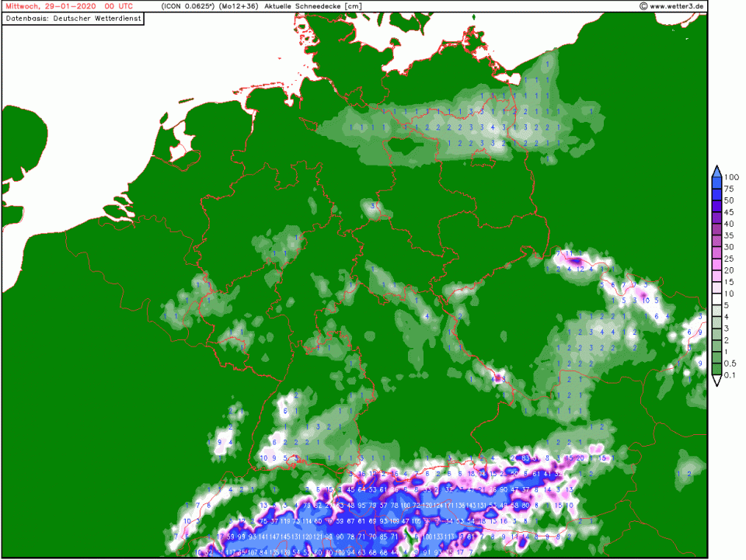Select the pink 20 cm legend swatch
The image size is (746, 560).
(x=716, y=265)
